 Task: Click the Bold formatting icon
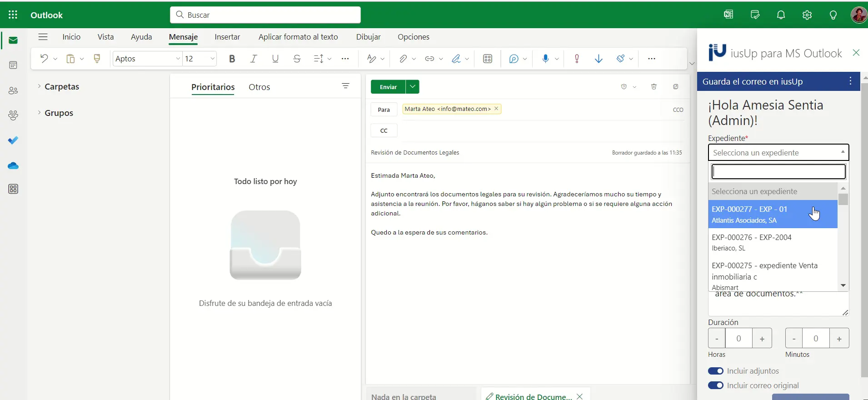point(232,59)
